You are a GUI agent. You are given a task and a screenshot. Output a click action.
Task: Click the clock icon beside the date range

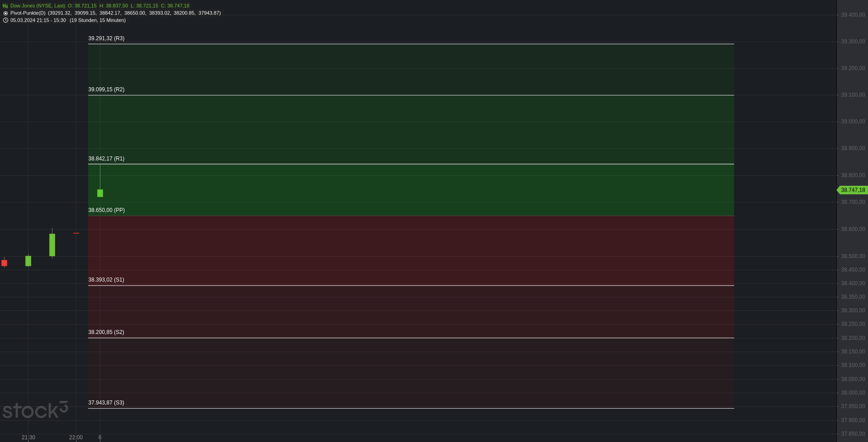pyautogui.click(x=5, y=20)
